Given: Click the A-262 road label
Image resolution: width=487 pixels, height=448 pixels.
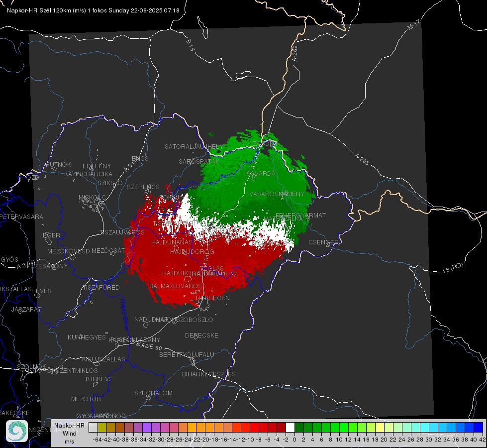Looking at the screenshot, I should pos(295,53).
